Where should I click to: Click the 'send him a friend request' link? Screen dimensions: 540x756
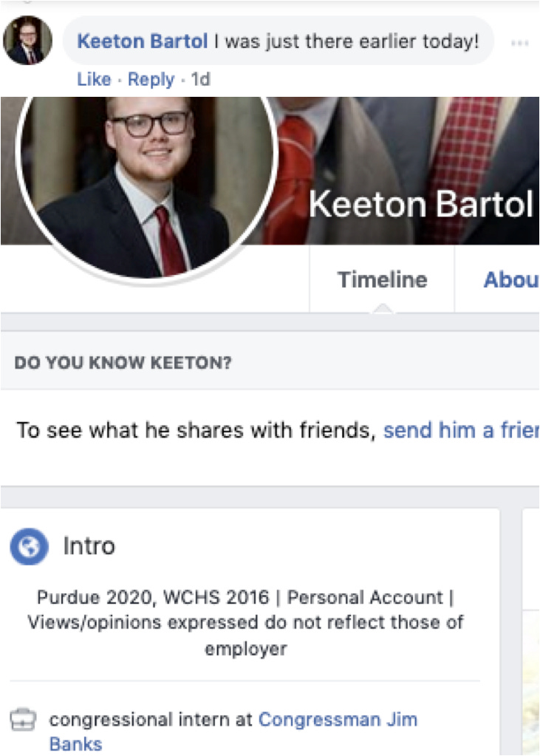461,430
